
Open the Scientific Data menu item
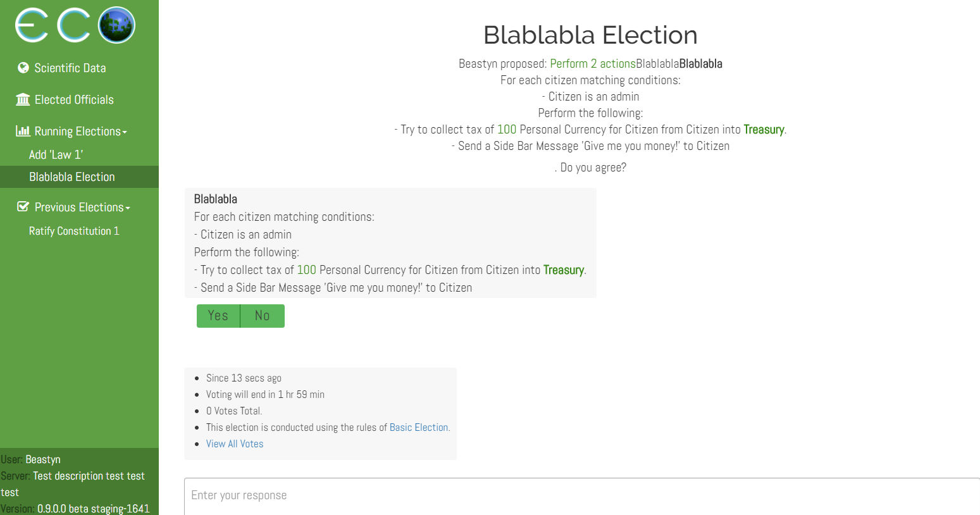[70, 68]
